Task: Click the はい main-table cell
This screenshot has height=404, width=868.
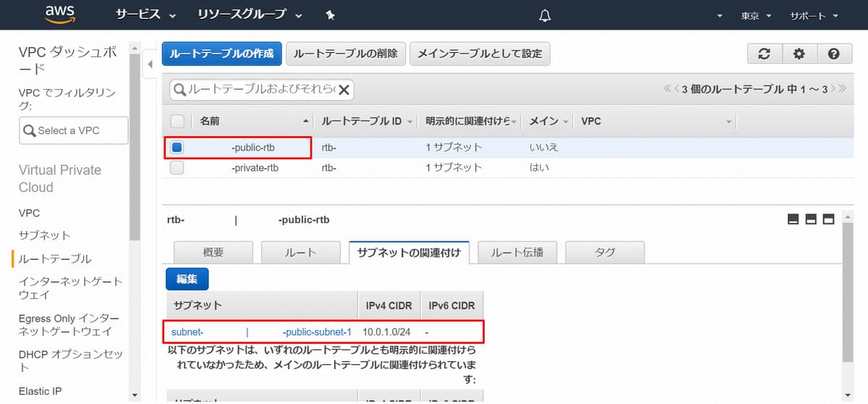Action: coord(539,167)
